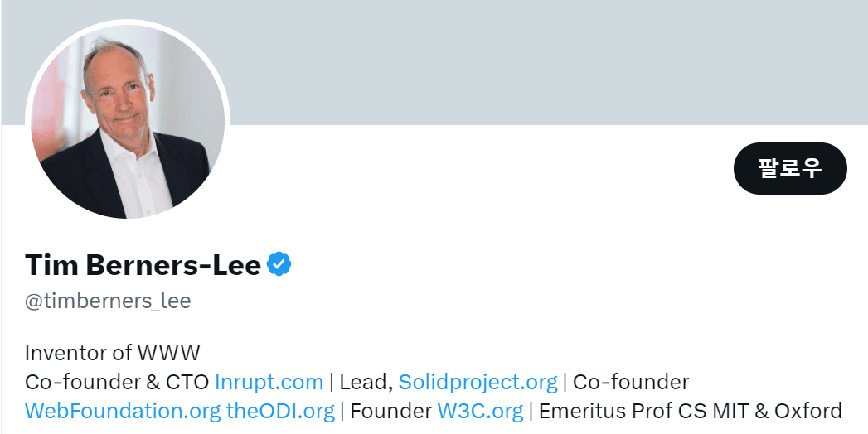868x434 pixels.
Task: Click the blue verified checkmark badge
Action: click(x=279, y=265)
